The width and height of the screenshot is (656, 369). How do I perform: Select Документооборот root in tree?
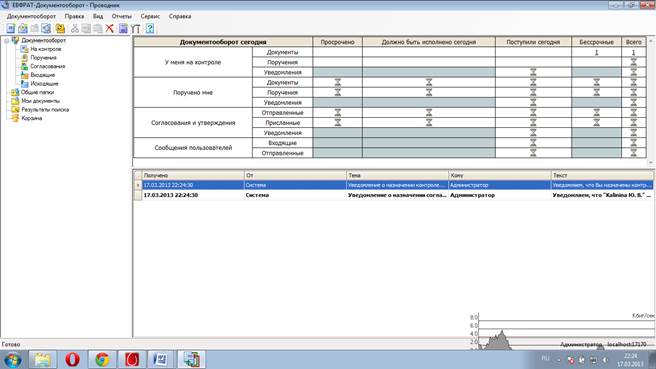pyautogui.click(x=44, y=41)
